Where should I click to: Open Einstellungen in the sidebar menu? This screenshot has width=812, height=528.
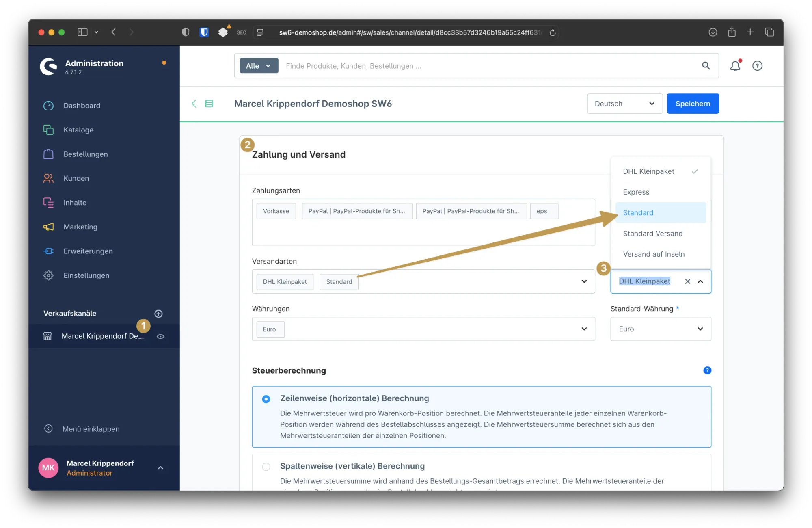tap(86, 275)
